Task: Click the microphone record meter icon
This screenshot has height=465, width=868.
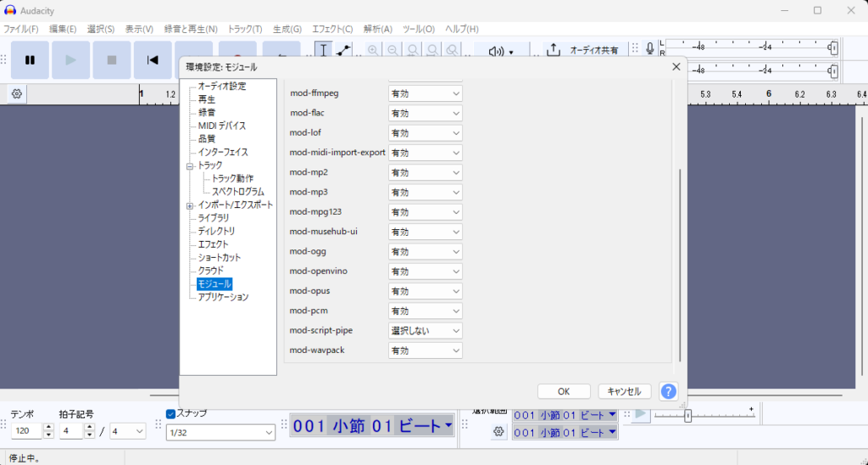Action: tap(649, 50)
